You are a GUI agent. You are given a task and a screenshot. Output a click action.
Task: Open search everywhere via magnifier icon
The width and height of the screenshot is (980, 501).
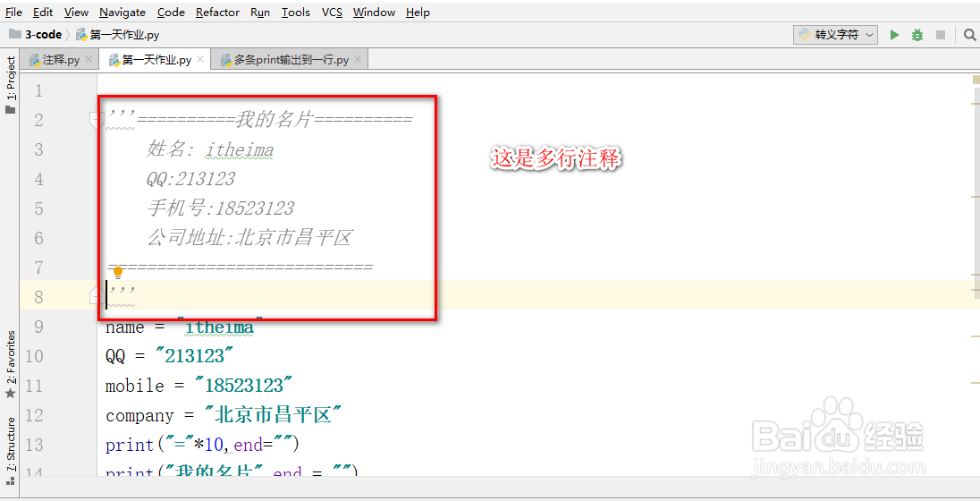pos(969,35)
